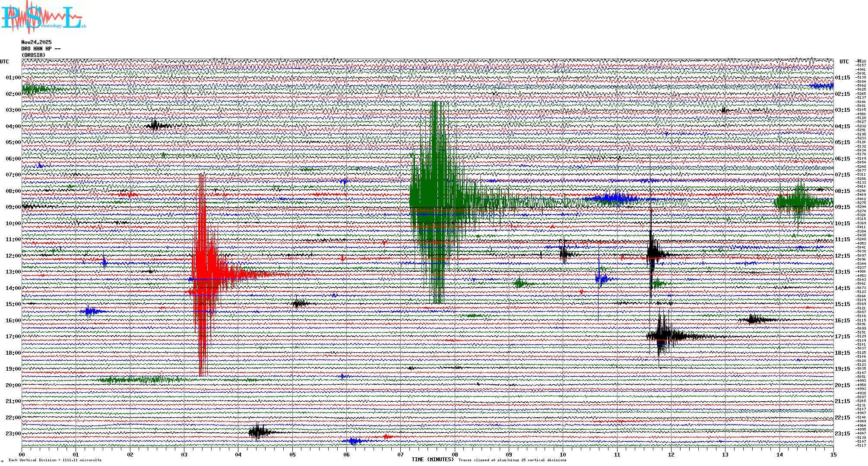Click the 13:00 hour label on left axis

point(13,272)
